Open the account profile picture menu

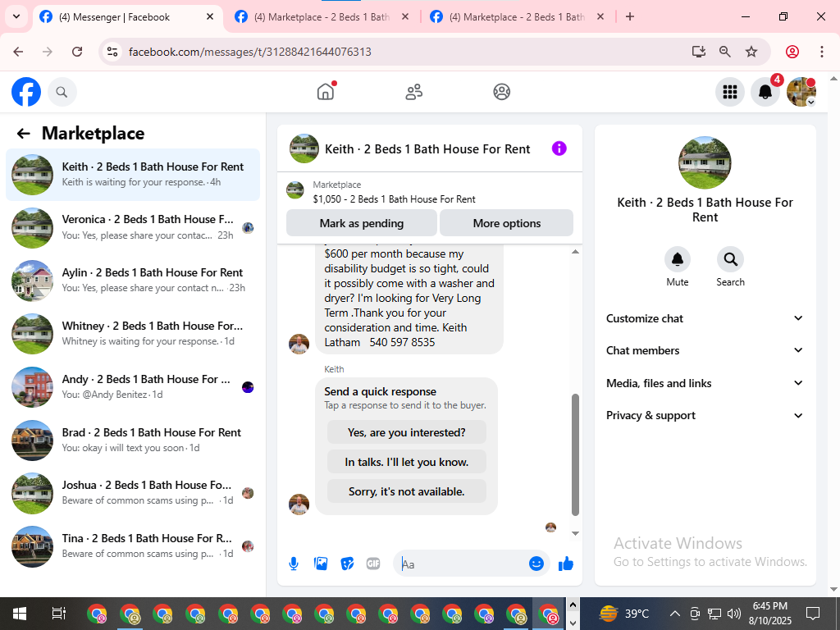click(801, 92)
